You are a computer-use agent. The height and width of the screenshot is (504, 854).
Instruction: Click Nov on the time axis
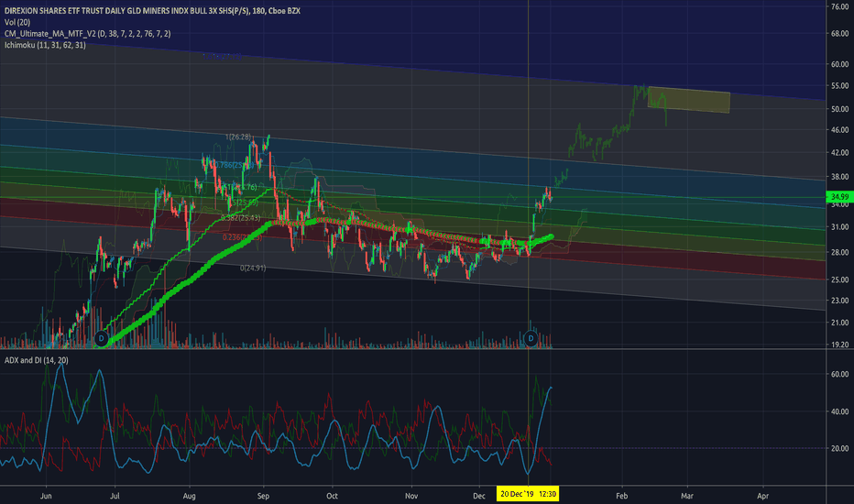point(411,496)
